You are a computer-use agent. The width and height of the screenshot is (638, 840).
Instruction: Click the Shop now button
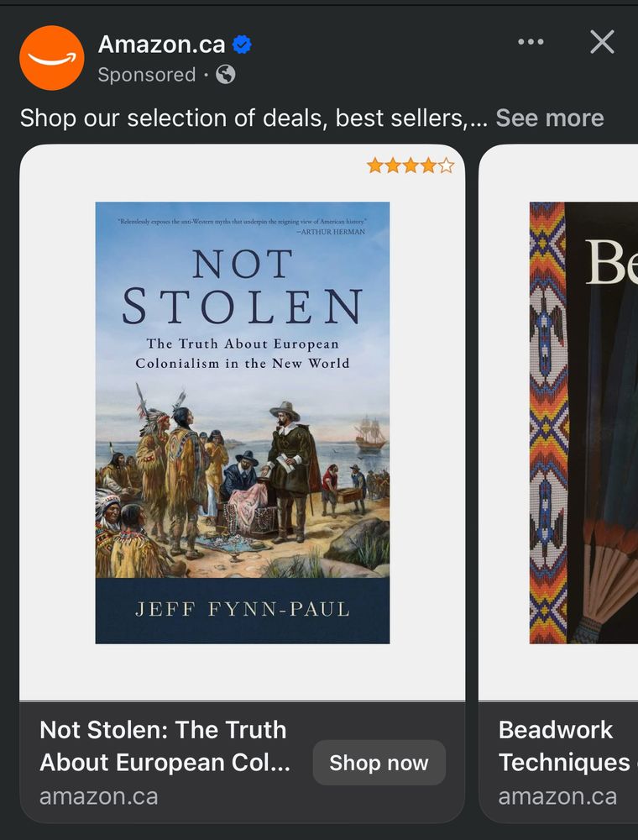[379, 763]
